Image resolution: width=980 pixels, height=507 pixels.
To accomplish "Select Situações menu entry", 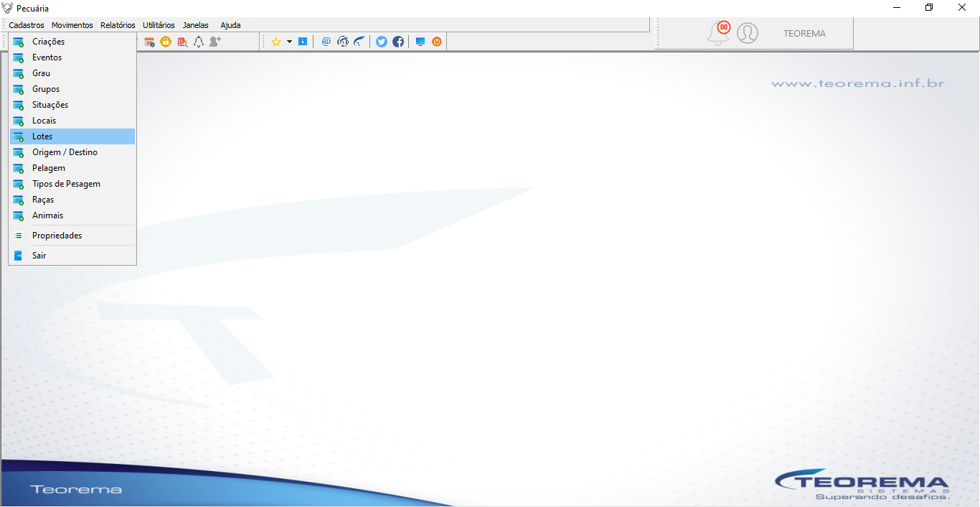I will [x=72, y=105].
